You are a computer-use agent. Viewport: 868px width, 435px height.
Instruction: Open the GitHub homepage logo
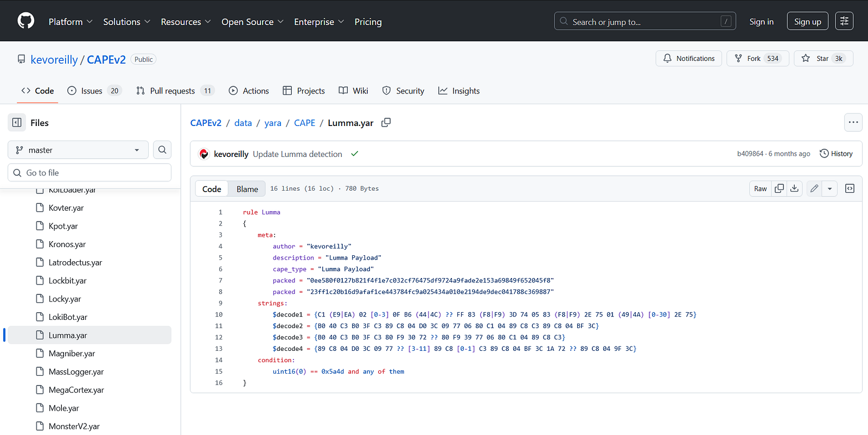point(25,21)
